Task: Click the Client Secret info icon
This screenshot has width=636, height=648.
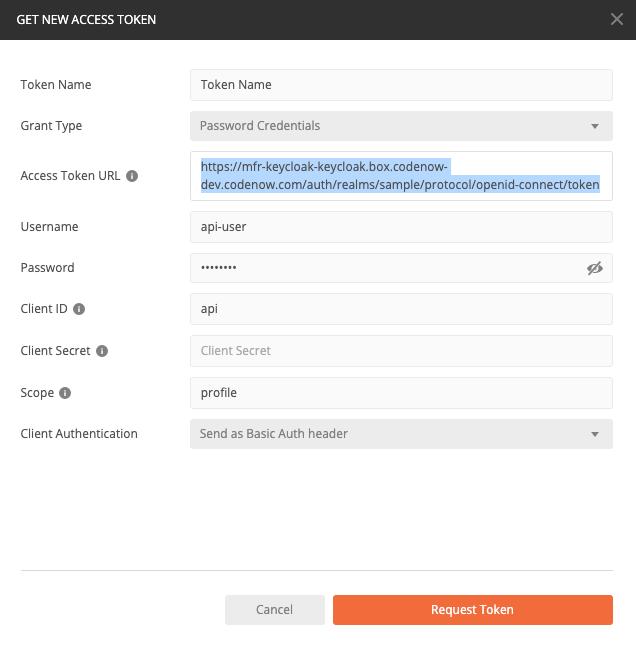Action: click(102, 351)
